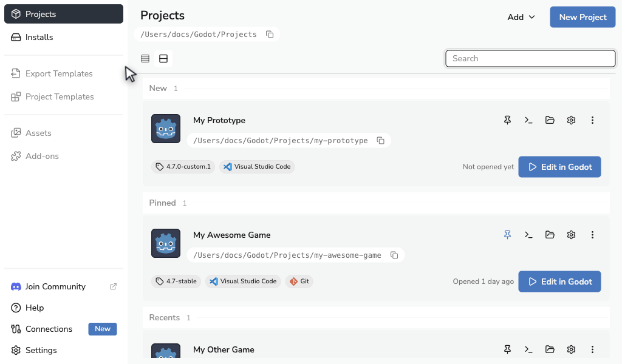Switch to card view layout
Screen dimensions: 622x364
click(163, 59)
